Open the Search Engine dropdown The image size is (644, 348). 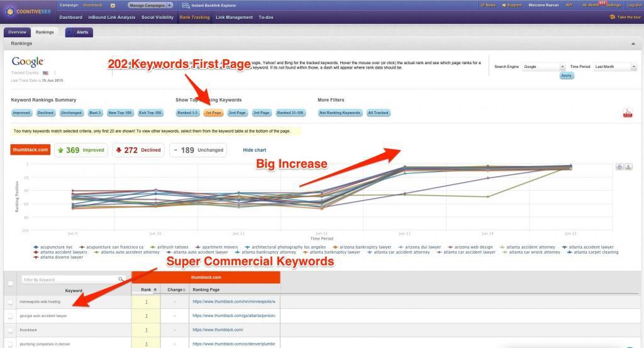coord(545,67)
